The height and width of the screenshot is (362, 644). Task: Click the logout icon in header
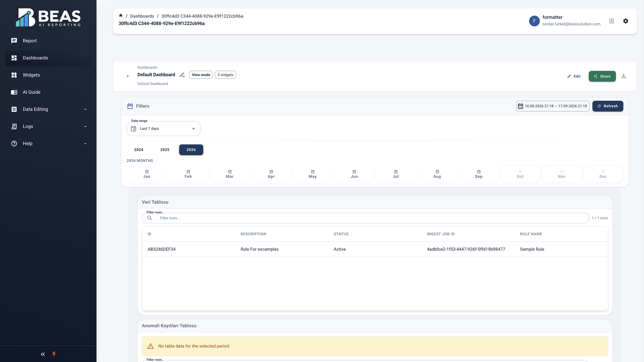pyautogui.click(x=611, y=21)
